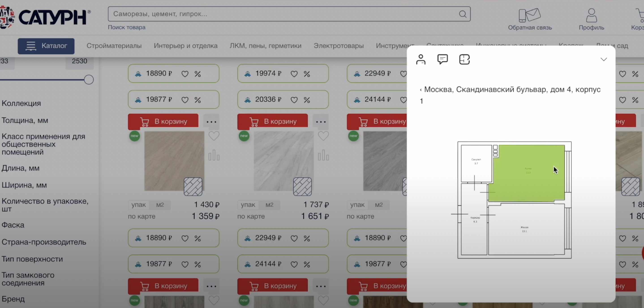Add 1 430 ₽ laminate to favorites heart
Image resolution: width=644 pixels, height=308 pixels.
coord(214,136)
